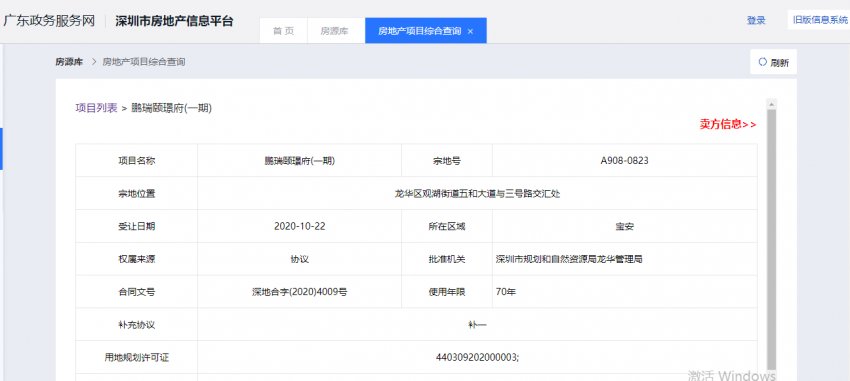Select contract number 深地合字(2020)4009号

[x=299, y=292]
